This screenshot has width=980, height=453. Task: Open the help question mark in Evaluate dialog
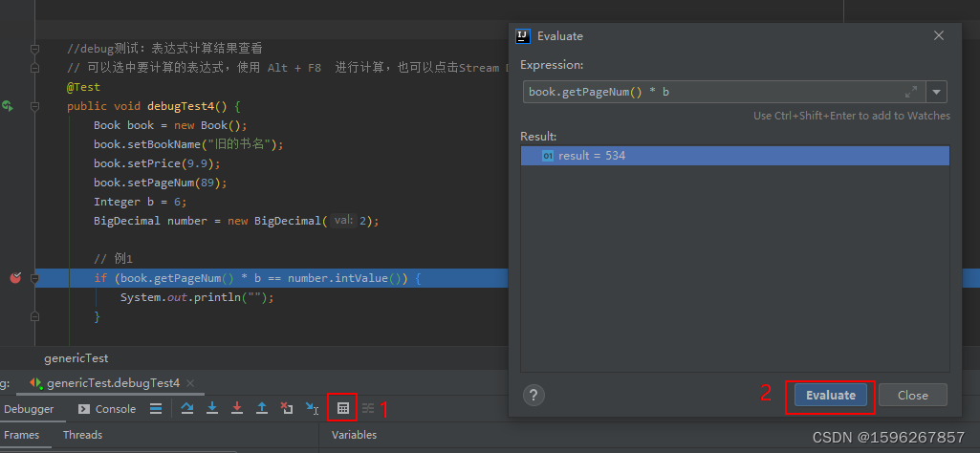(534, 395)
